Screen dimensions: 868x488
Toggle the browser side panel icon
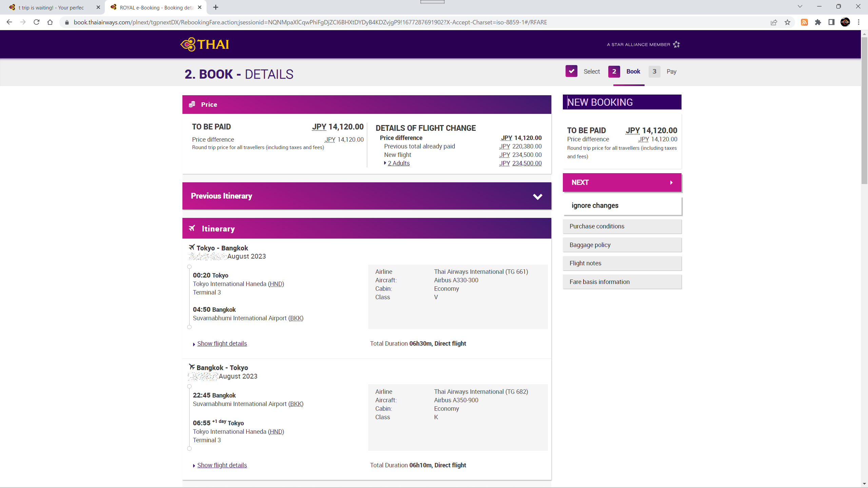click(831, 22)
